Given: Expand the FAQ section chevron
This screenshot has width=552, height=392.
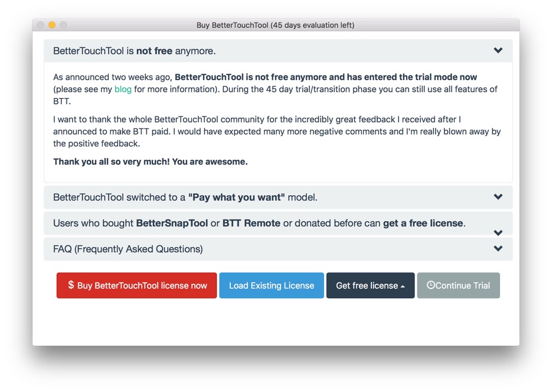Looking at the screenshot, I should coord(498,248).
